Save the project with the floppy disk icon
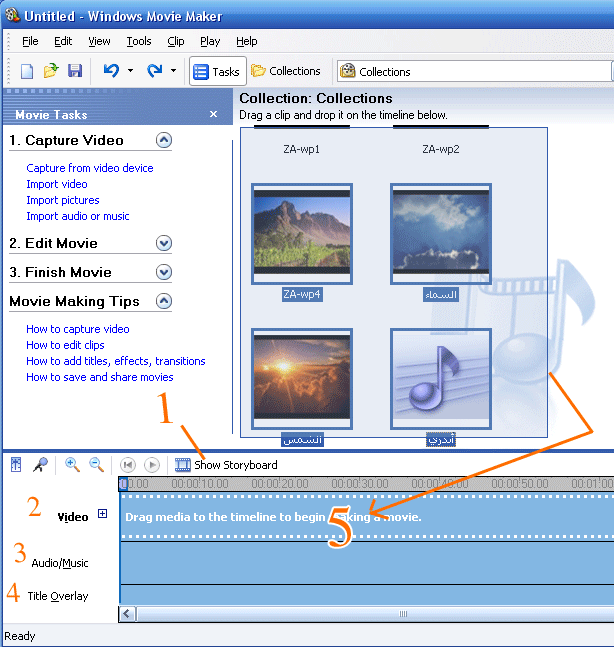The height and width of the screenshot is (647, 614). coord(75,71)
